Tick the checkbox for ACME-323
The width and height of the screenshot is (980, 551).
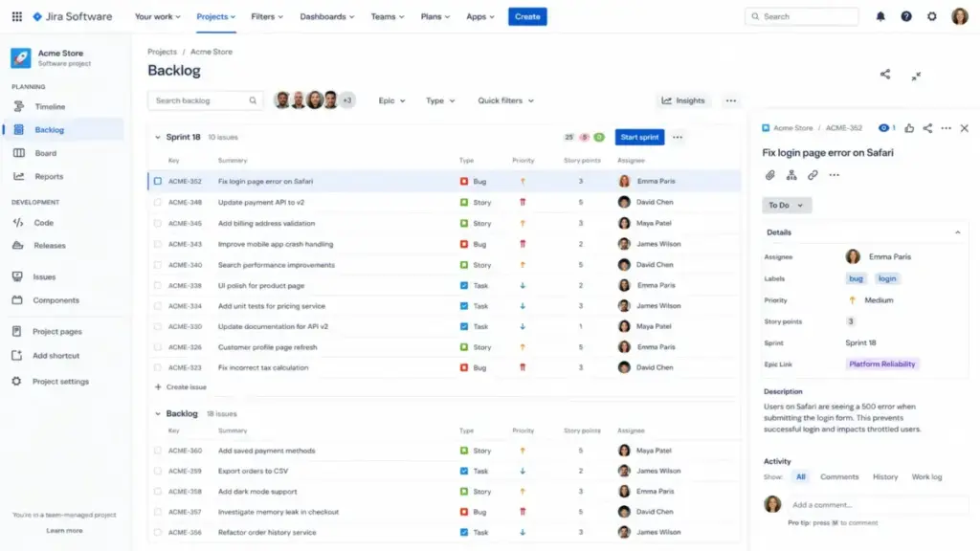click(x=158, y=368)
